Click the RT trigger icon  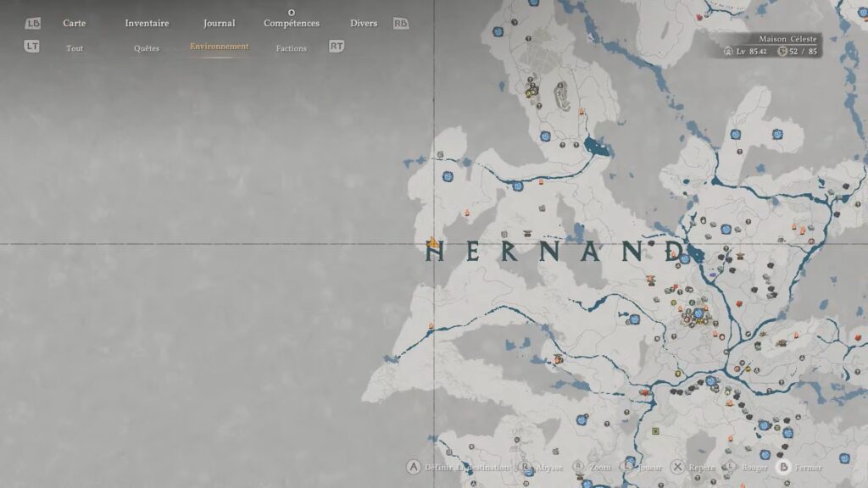336,47
